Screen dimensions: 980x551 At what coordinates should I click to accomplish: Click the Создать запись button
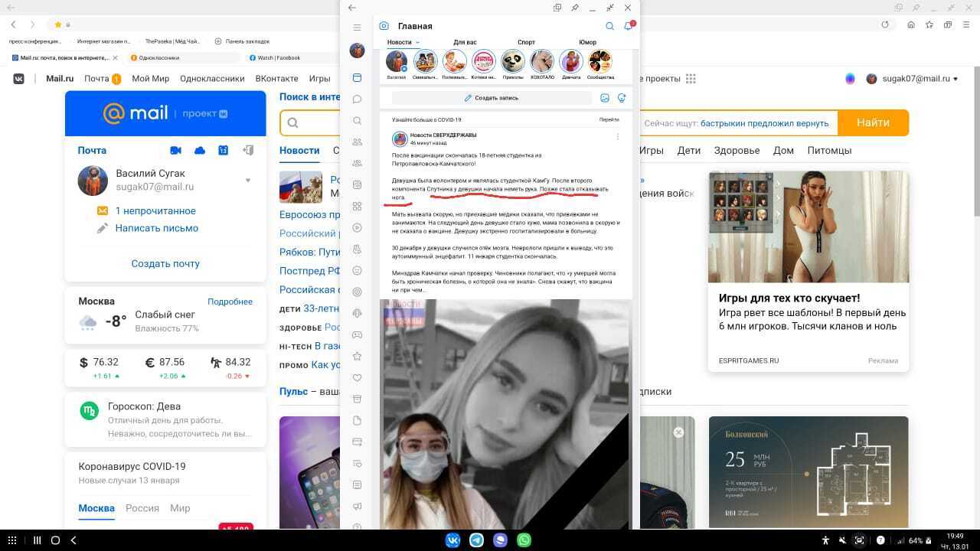click(x=492, y=98)
